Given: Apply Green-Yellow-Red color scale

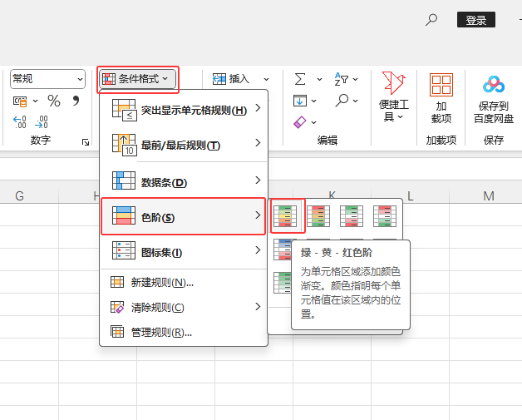Looking at the screenshot, I should coord(285,216).
